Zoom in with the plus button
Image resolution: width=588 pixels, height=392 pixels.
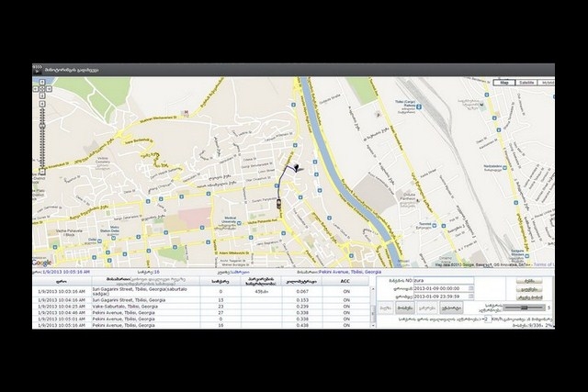(x=42, y=104)
